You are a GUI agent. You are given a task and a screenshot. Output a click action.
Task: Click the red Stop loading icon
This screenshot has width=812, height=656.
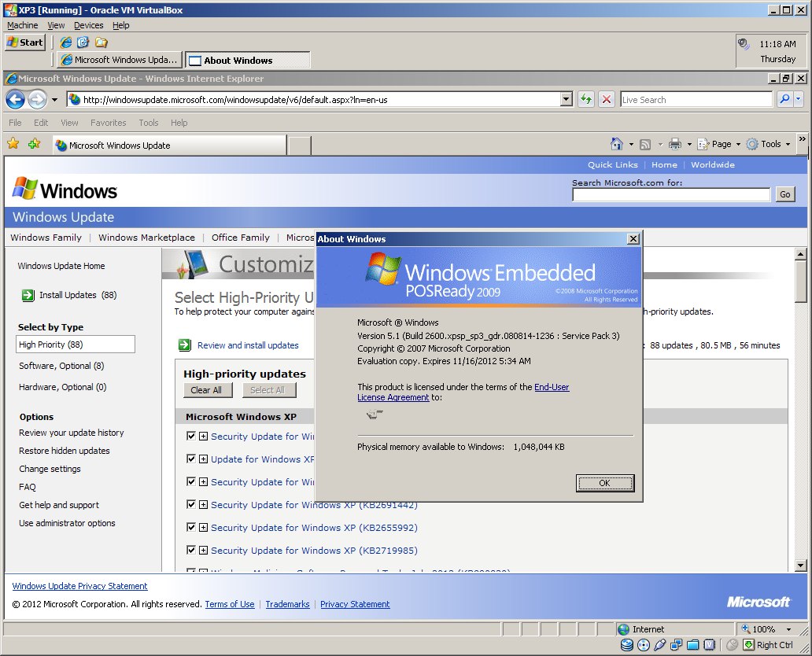[607, 99]
